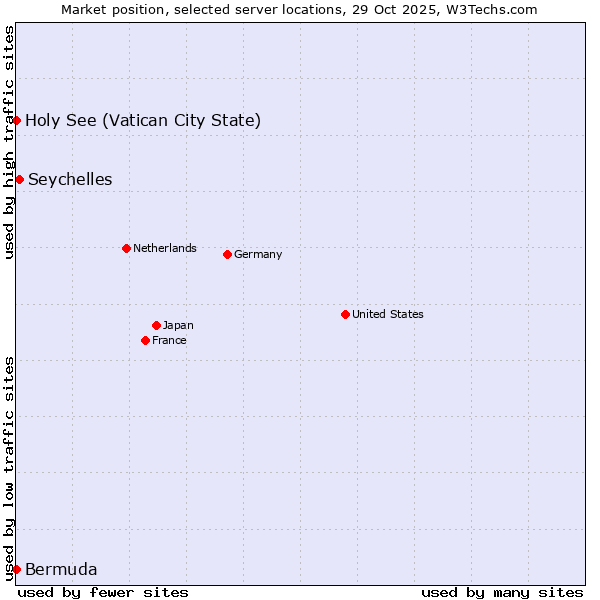Viewport: 600px width, 600px height.
Task: Click the Japan label text
Action: point(178,325)
